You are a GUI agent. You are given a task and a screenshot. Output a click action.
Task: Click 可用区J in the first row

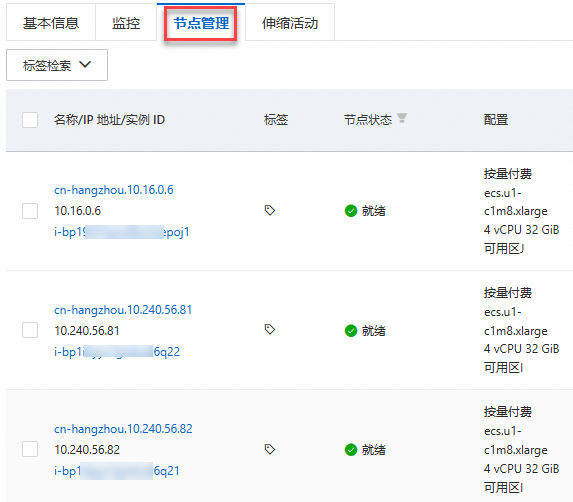tap(504, 249)
